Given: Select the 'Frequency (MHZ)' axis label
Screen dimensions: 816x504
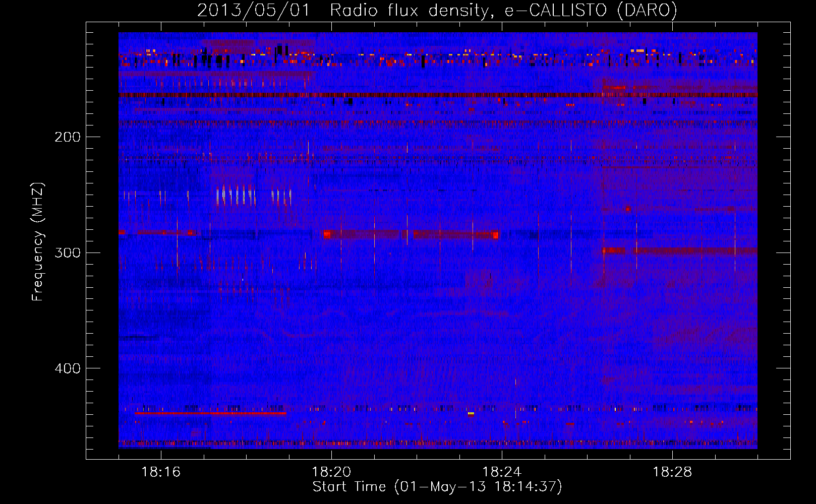Looking at the screenshot, I should pyautogui.click(x=37, y=241).
